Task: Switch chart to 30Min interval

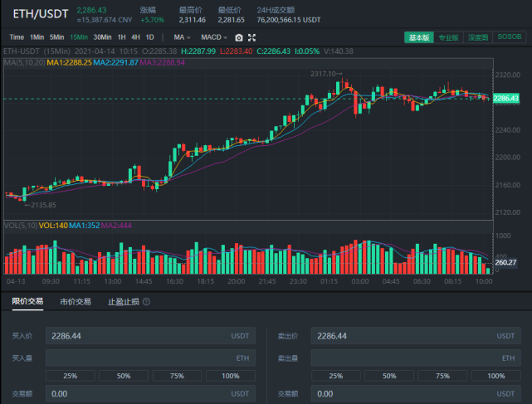Action: 102,37
